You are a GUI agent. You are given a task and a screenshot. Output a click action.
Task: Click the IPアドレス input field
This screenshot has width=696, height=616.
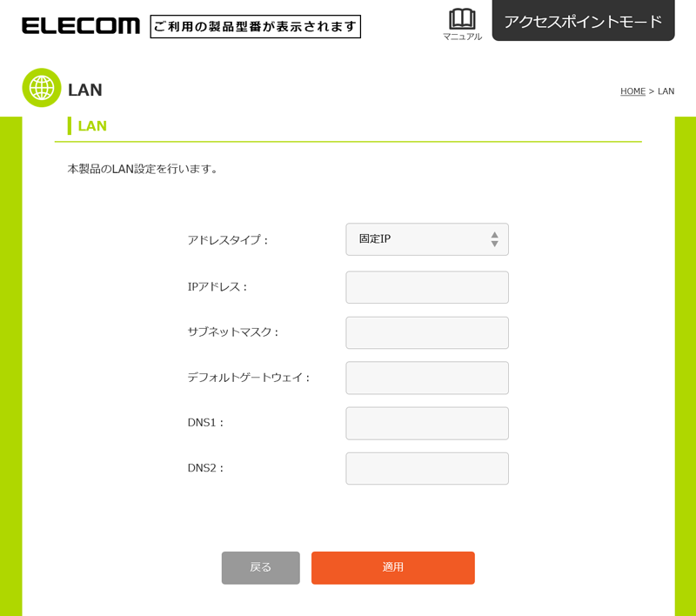pyautogui.click(x=427, y=288)
